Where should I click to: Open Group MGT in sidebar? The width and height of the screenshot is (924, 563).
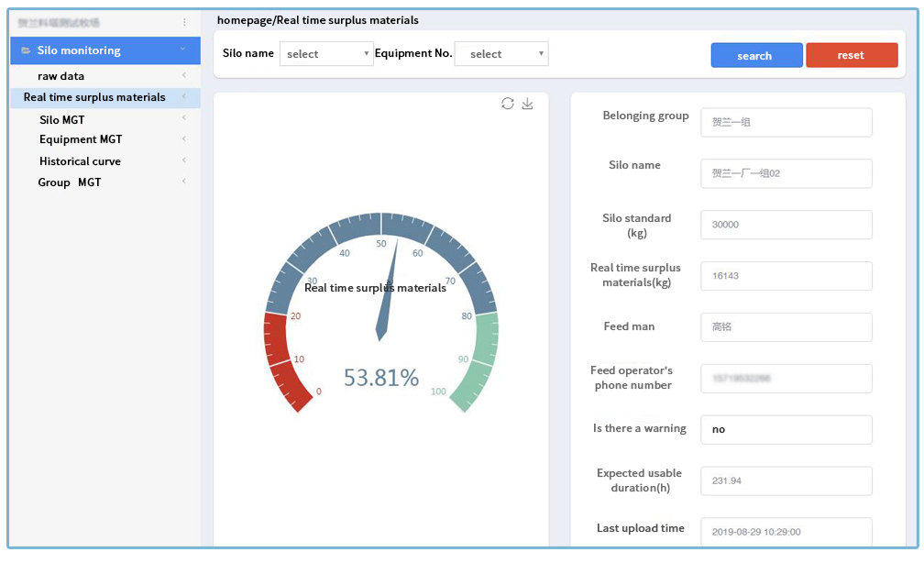pos(70,182)
